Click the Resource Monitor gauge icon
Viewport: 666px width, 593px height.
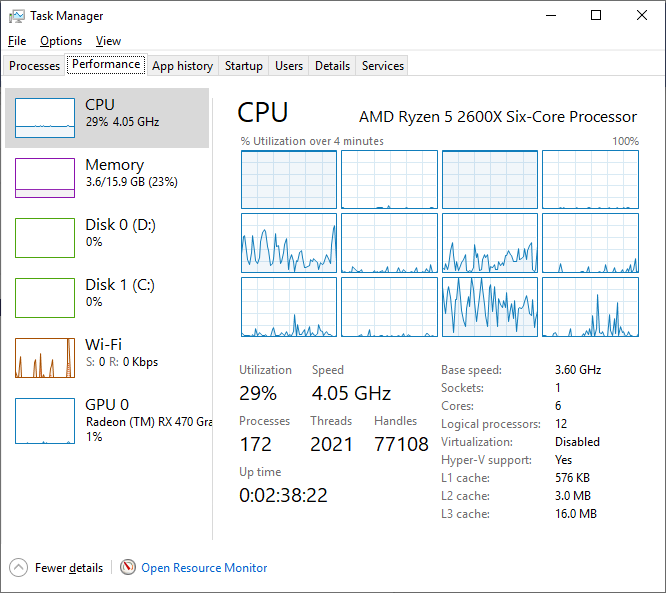(x=128, y=568)
